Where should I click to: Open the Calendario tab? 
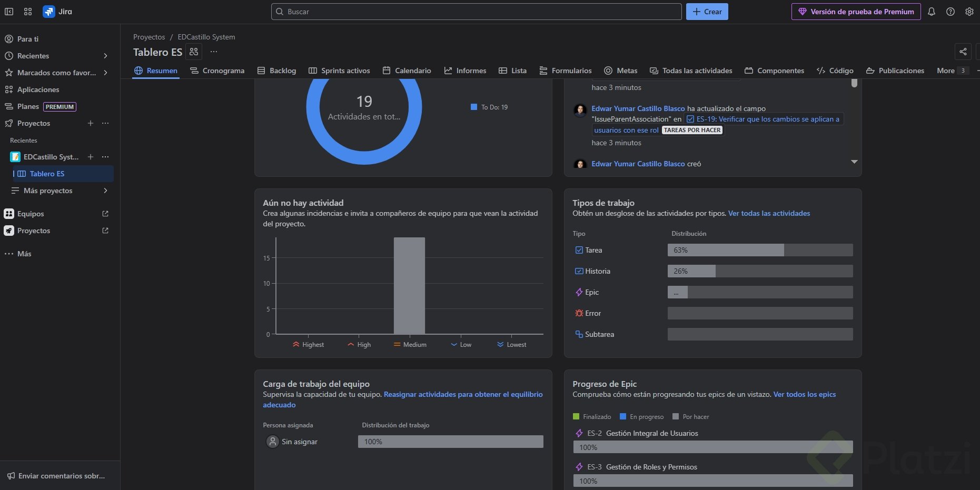(407, 71)
